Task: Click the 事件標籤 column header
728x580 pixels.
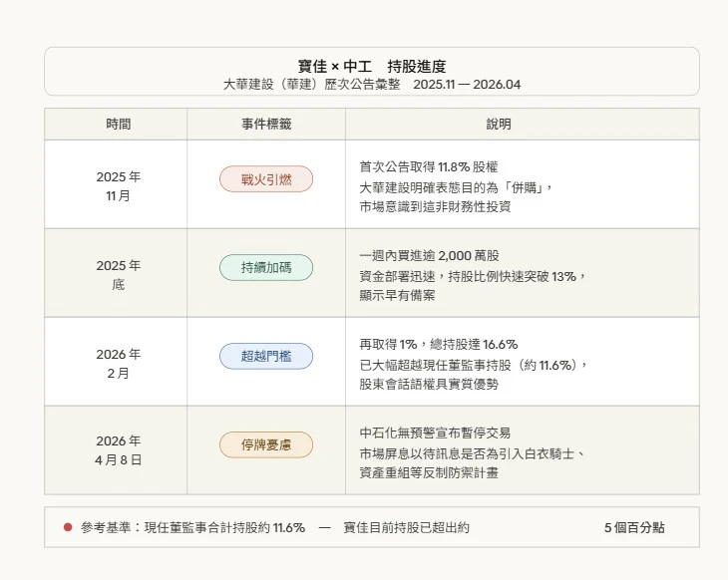Action: [266, 125]
